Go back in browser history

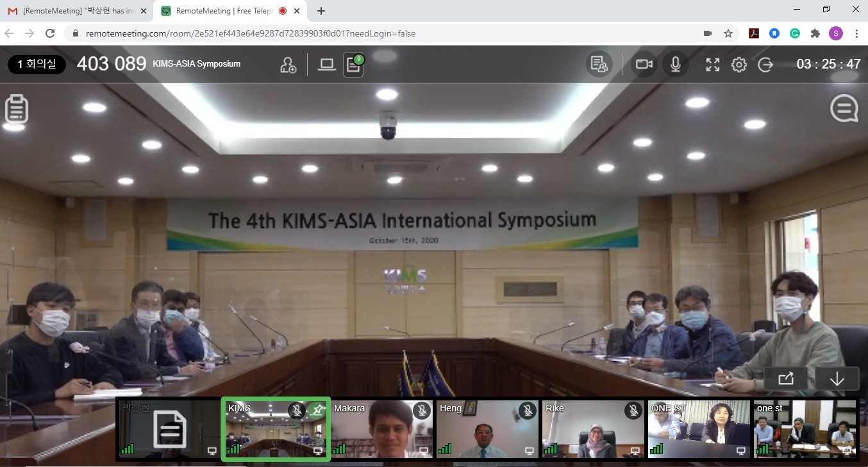point(10,33)
